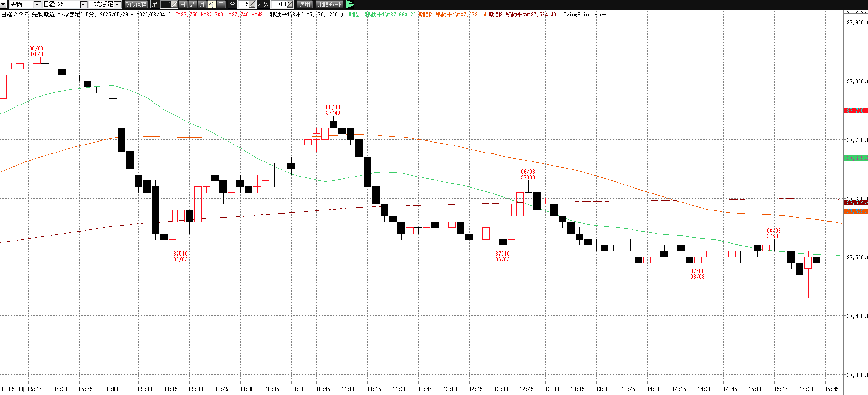The width and height of the screenshot is (868, 395).
Task: Click the green bars menu icon
Action: click(349, 5)
